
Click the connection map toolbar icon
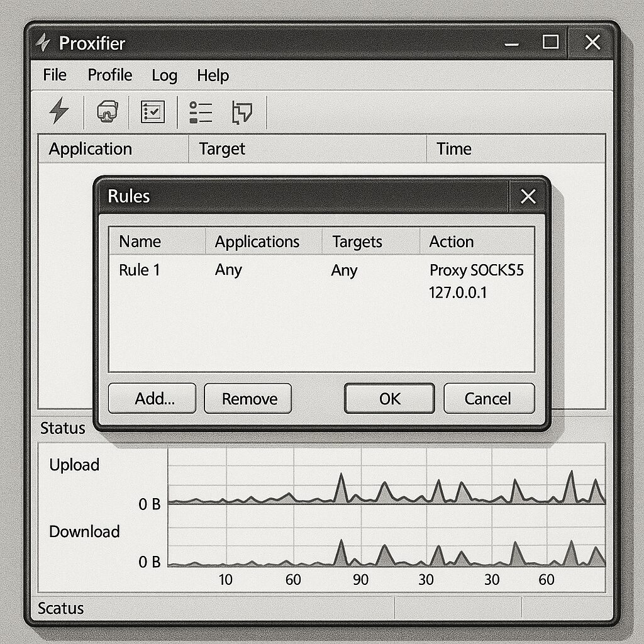coord(242,112)
